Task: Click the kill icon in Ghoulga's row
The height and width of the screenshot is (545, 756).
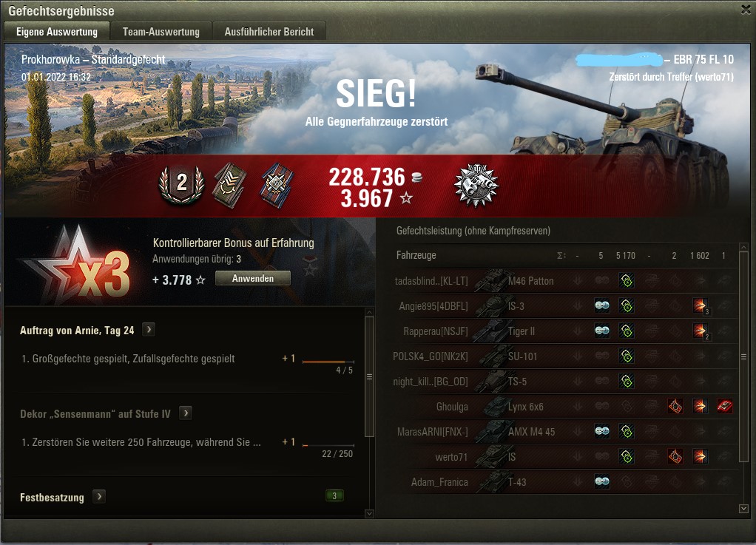Action: pos(724,406)
